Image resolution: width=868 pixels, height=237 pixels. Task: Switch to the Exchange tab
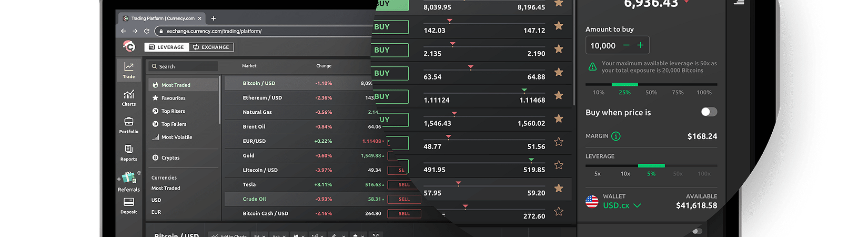pyautogui.click(x=211, y=47)
